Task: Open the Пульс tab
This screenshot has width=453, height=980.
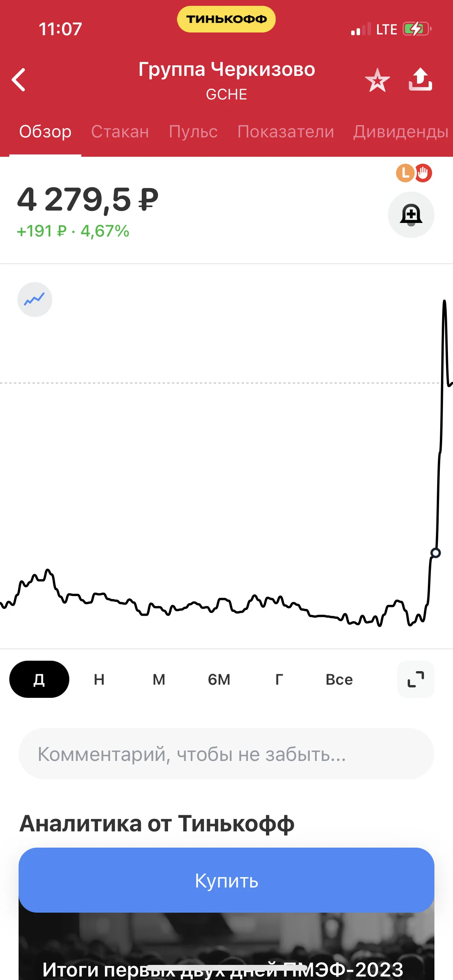Action: (193, 132)
